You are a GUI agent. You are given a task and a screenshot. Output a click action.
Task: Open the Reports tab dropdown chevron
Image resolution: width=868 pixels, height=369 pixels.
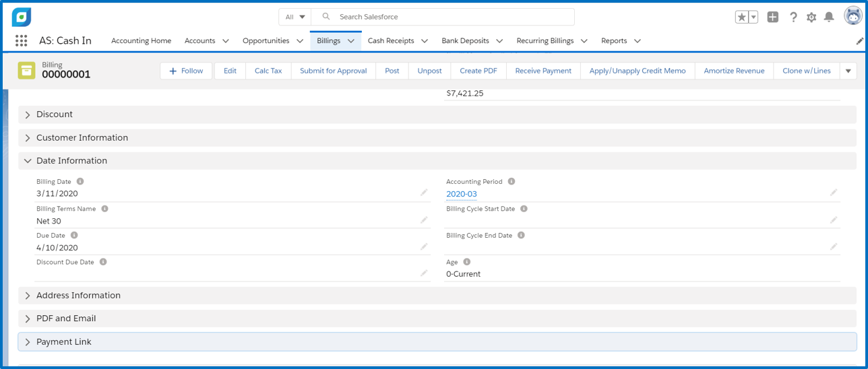[x=638, y=41]
